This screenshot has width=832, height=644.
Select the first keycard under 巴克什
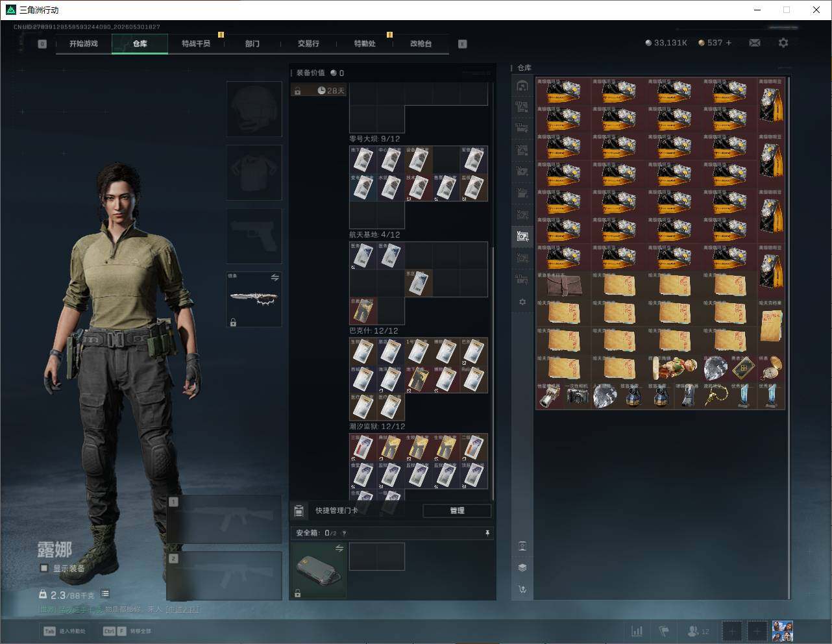[363, 352]
